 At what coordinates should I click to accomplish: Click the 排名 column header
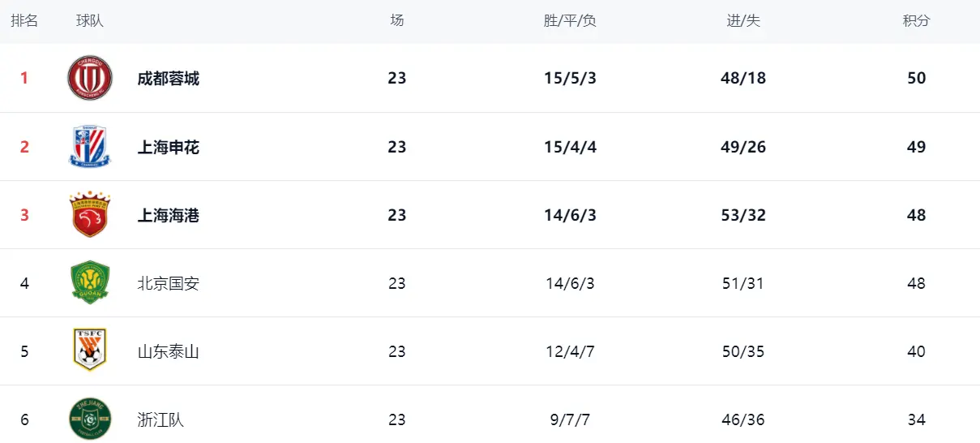click(x=24, y=20)
